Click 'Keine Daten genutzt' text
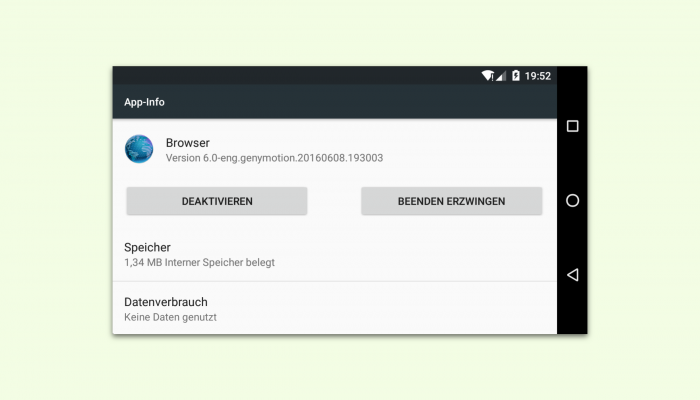This screenshot has height=400, width=700. pyautogui.click(x=170, y=317)
